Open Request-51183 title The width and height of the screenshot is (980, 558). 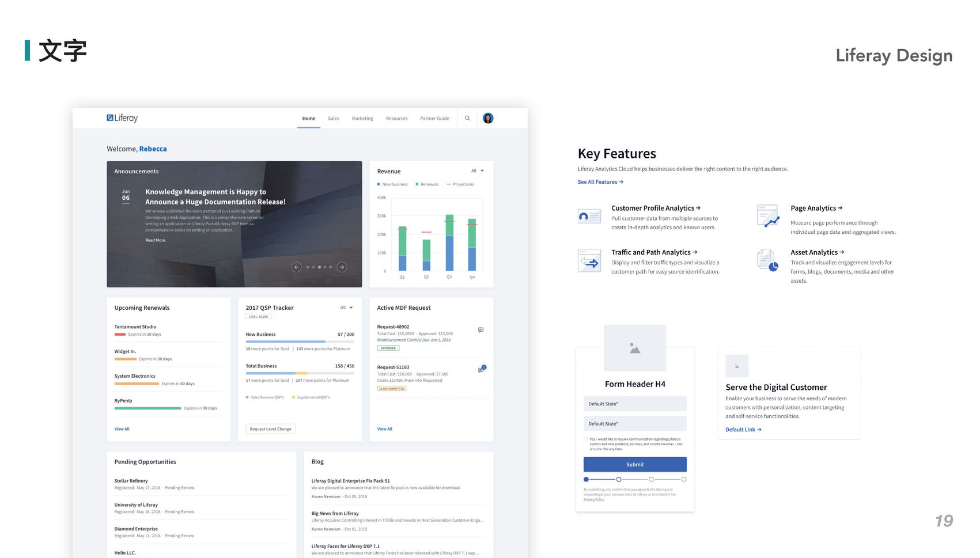(x=393, y=367)
